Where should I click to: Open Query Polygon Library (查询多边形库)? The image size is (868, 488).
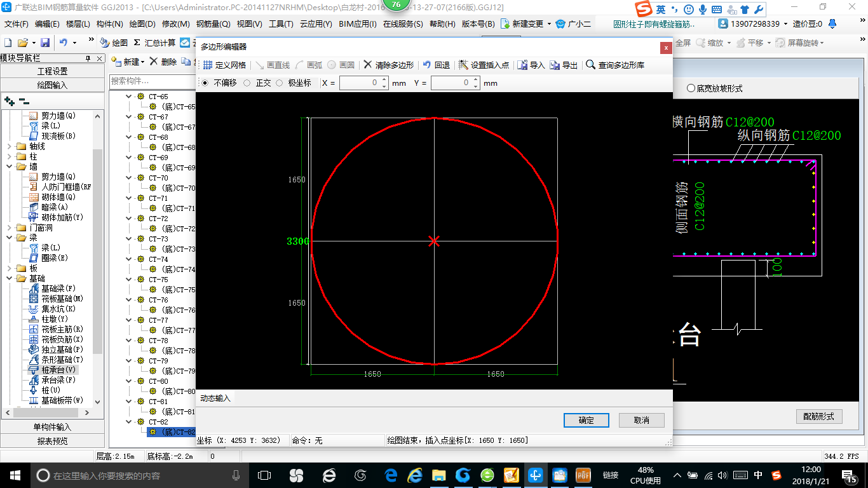click(x=615, y=65)
